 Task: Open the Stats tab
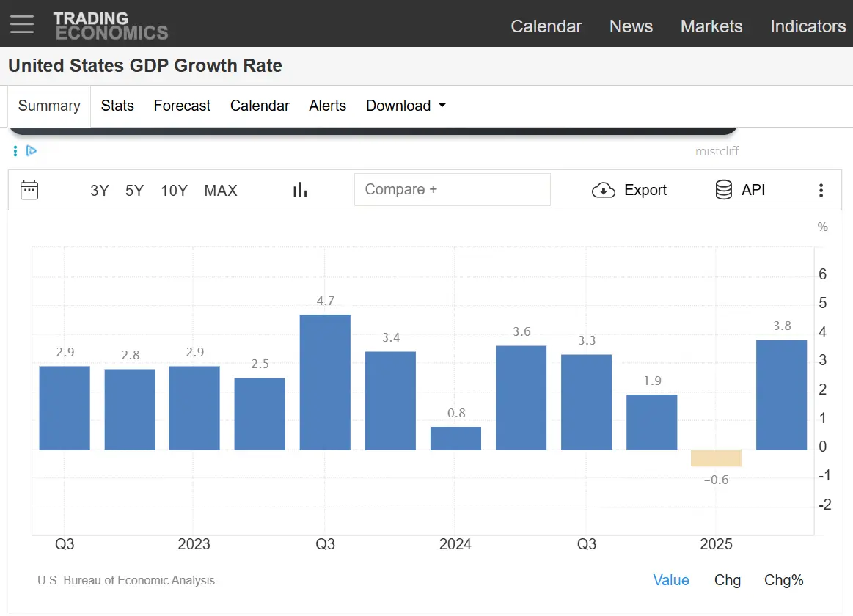pos(117,106)
